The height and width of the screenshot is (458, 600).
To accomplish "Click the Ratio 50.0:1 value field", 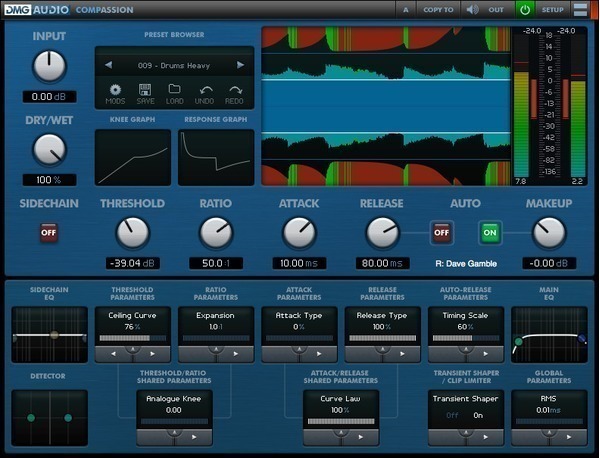I will [216, 263].
